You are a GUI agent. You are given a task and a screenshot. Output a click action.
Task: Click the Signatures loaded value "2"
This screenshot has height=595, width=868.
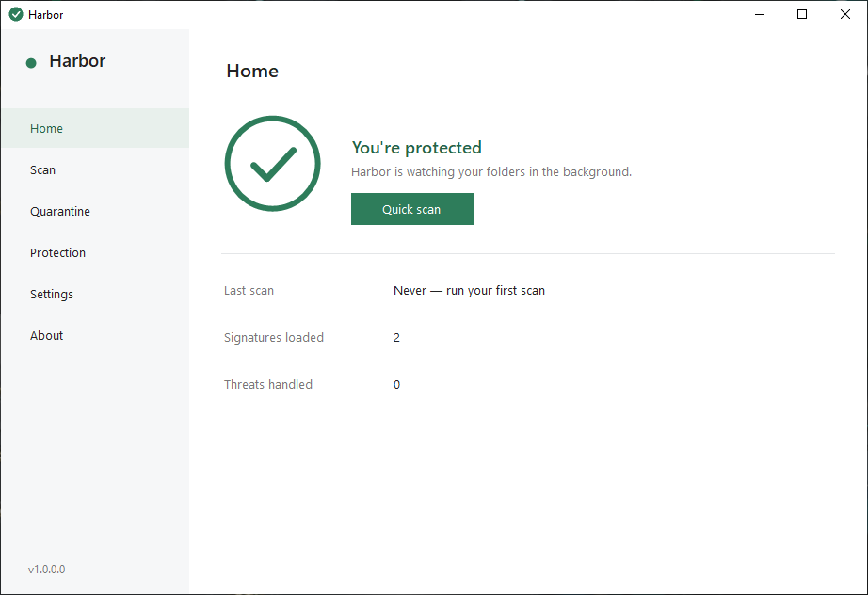tap(396, 338)
